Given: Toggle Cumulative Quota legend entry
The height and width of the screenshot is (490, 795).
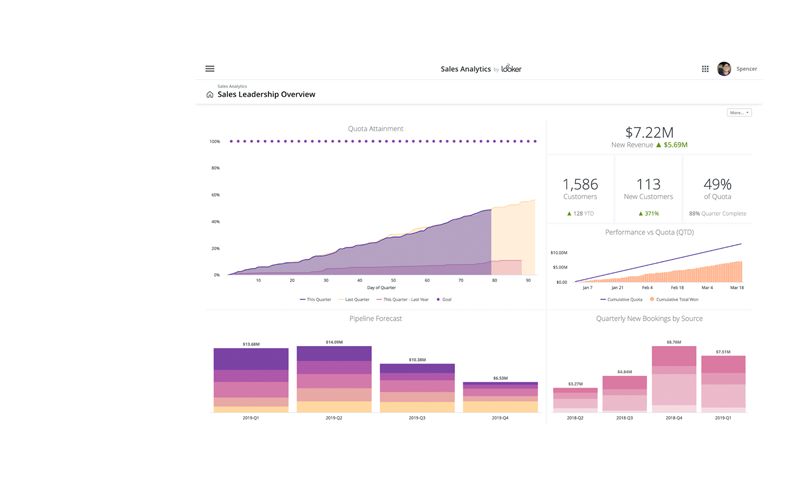Looking at the screenshot, I should pyautogui.click(x=621, y=299).
